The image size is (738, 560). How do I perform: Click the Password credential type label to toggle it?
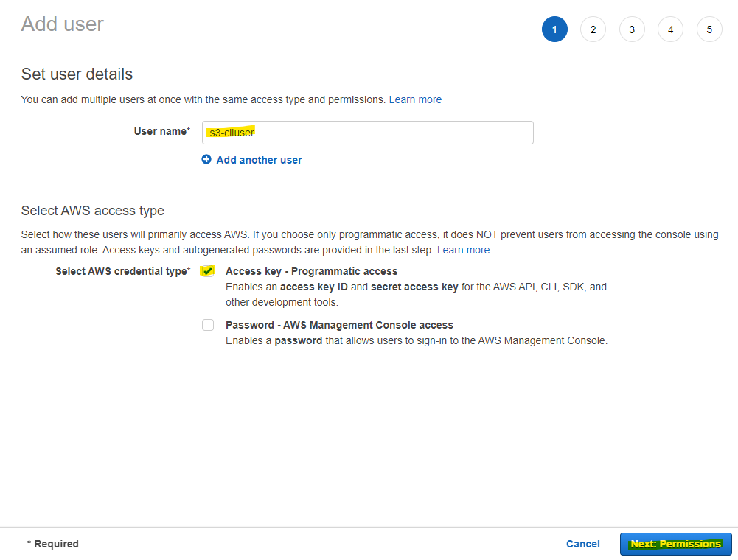tap(339, 324)
